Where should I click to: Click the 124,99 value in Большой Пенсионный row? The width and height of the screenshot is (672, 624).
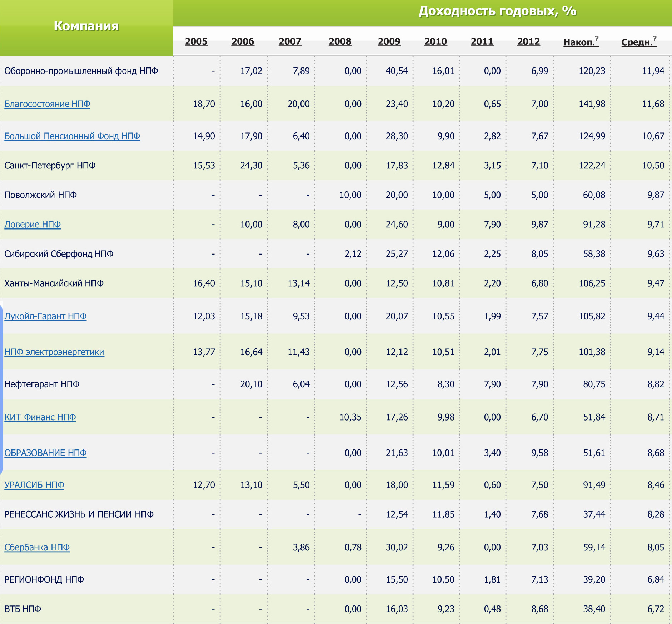point(592,136)
